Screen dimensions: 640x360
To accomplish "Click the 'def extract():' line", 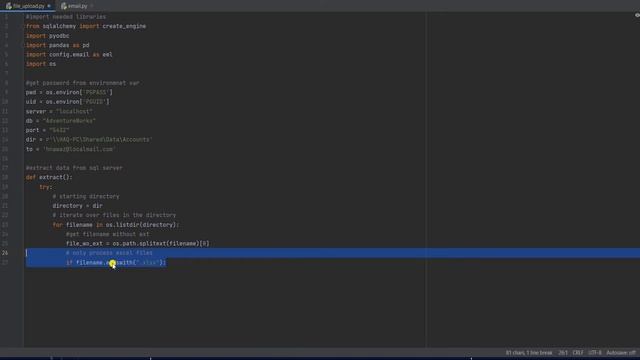I will (x=49, y=177).
